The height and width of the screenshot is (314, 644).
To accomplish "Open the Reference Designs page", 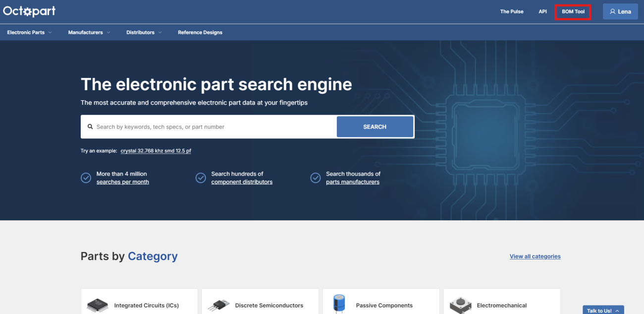I will 200,32.
